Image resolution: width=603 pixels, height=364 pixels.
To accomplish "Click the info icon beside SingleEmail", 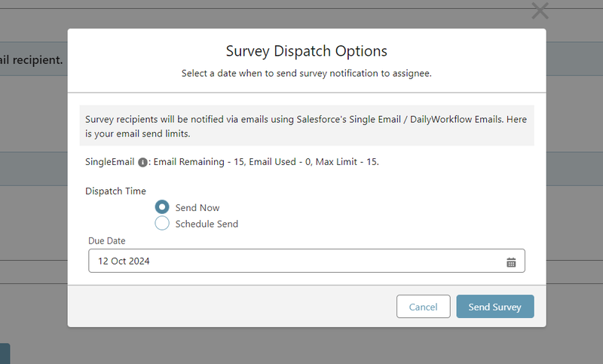I will tap(142, 162).
